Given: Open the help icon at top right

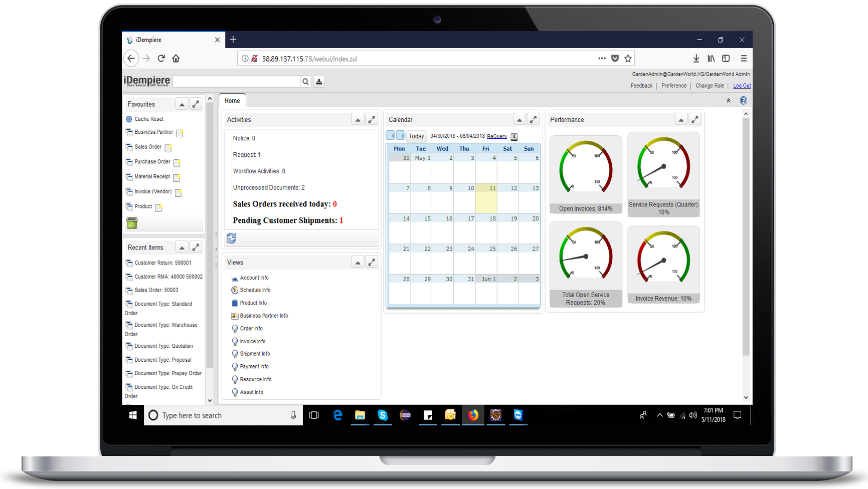Looking at the screenshot, I should click(743, 101).
